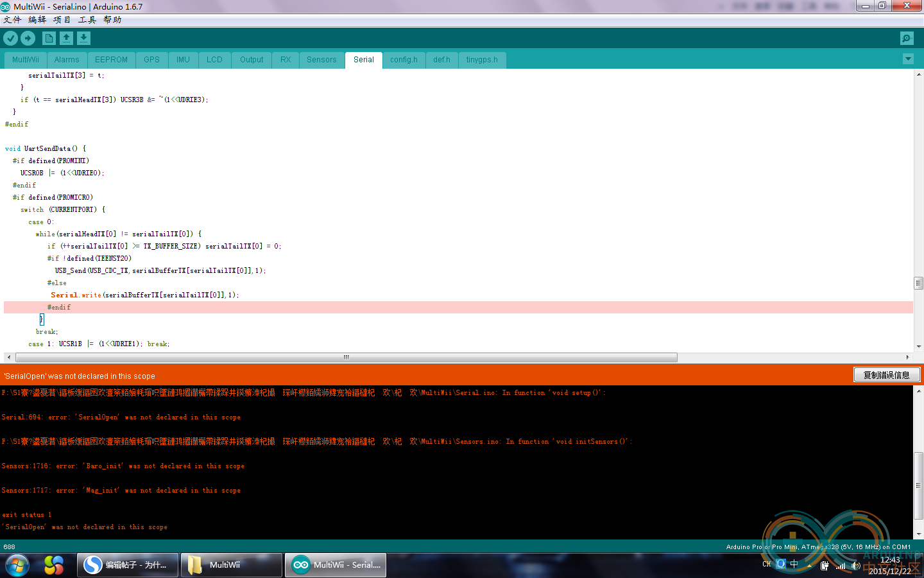This screenshot has height=578, width=924.
Task: Switch to the Alarms tab
Action: [x=67, y=60]
